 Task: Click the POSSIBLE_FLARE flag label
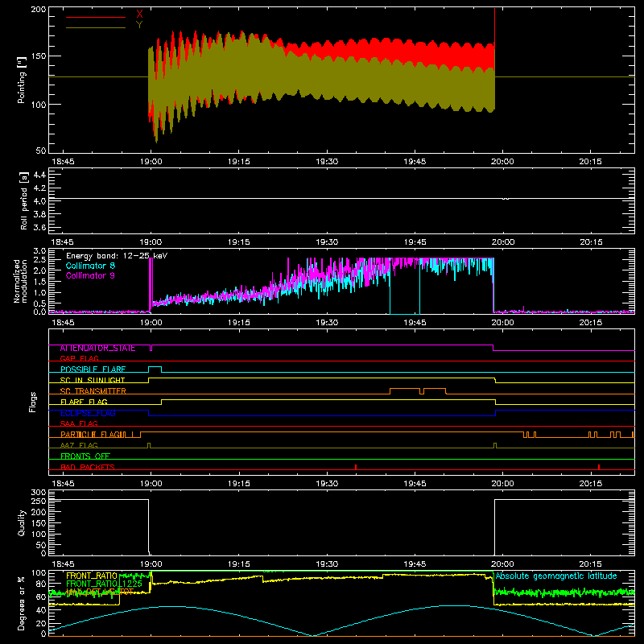coord(93,369)
